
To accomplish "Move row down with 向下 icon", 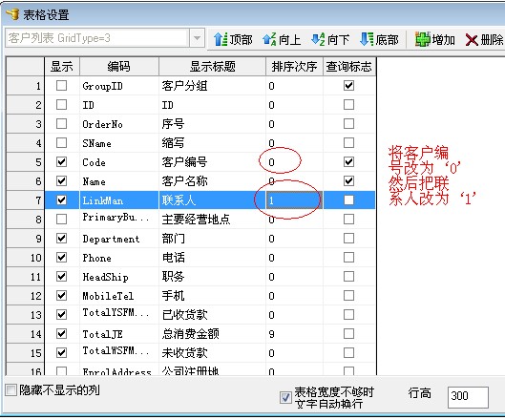I will [x=318, y=39].
